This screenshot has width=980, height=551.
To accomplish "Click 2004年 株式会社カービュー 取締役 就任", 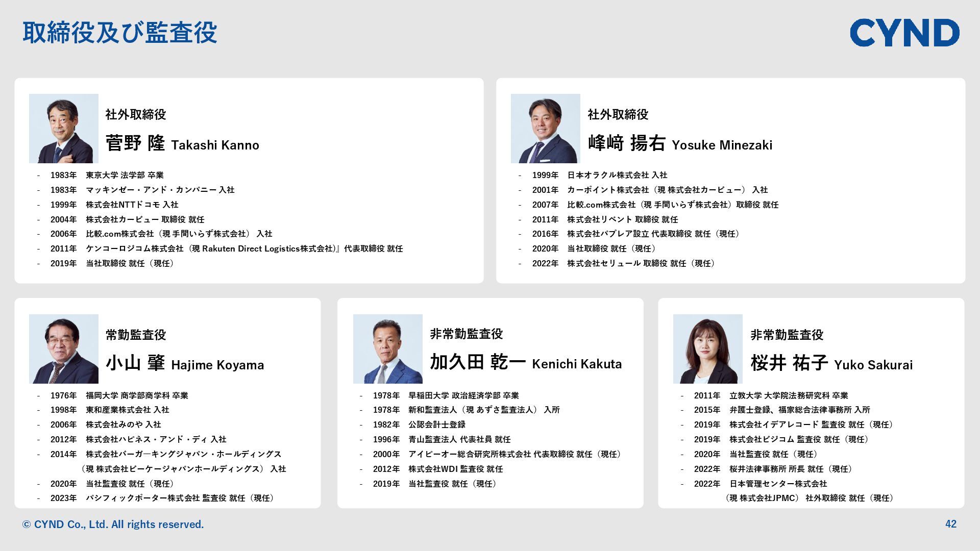I will pyautogui.click(x=121, y=219).
